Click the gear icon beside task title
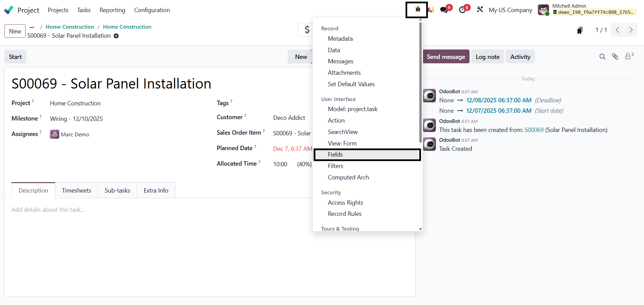The image size is (644, 305). (x=116, y=36)
